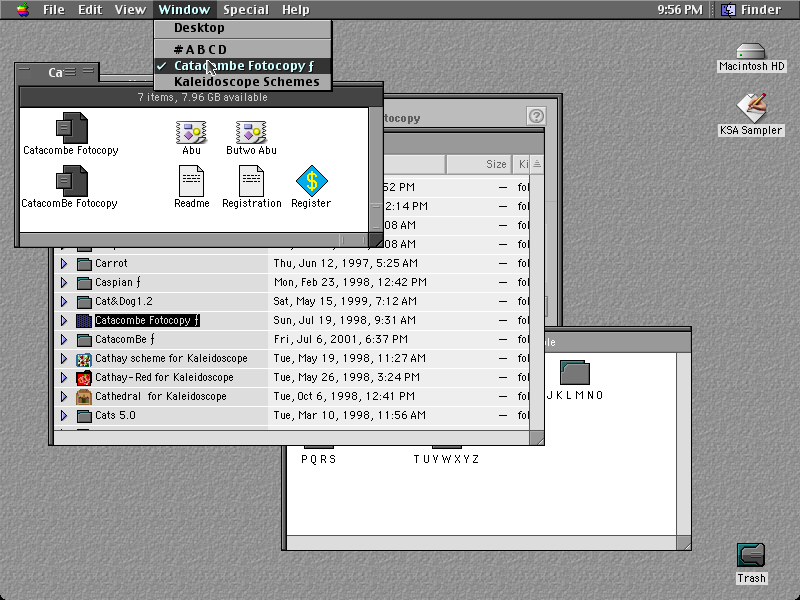Click the Cathedral for Kaleidoscope icon
The image size is (800, 600).
[x=84, y=396]
